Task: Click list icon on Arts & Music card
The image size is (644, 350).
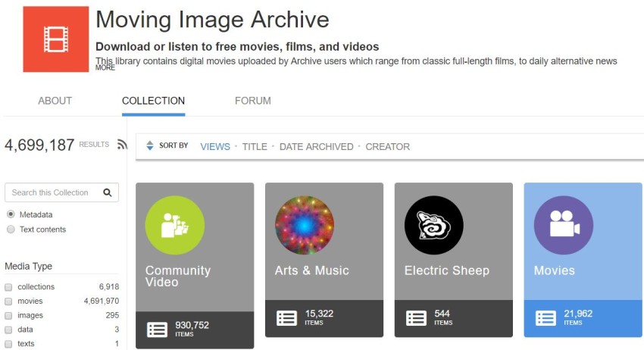Action: click(286, 318)
